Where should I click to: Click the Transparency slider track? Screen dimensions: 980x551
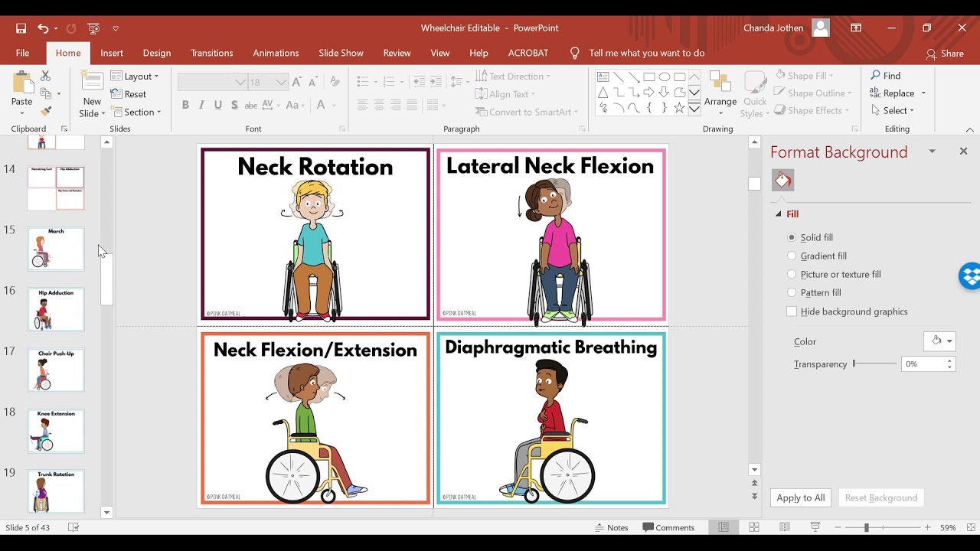tap(875, 364)
